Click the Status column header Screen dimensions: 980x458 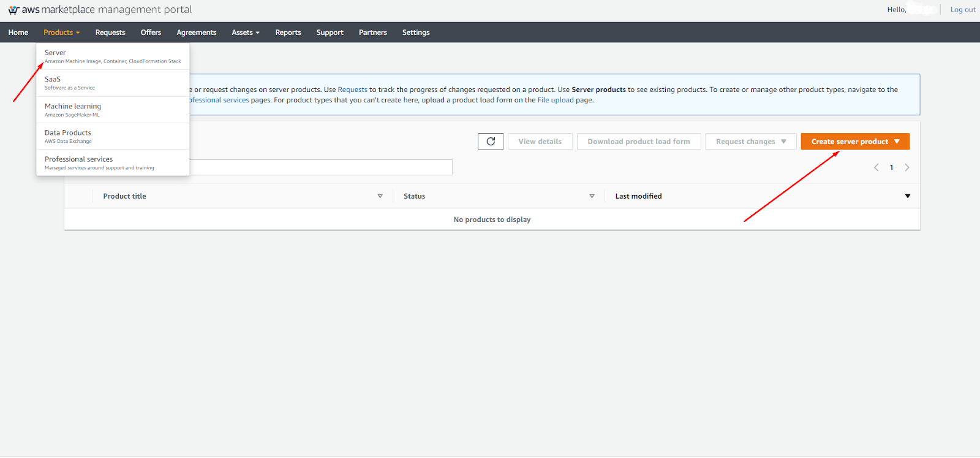415,196
